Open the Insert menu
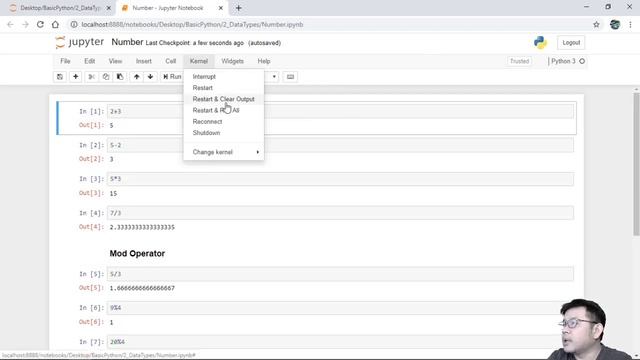 pyautogui.click(x=144, y=61)
